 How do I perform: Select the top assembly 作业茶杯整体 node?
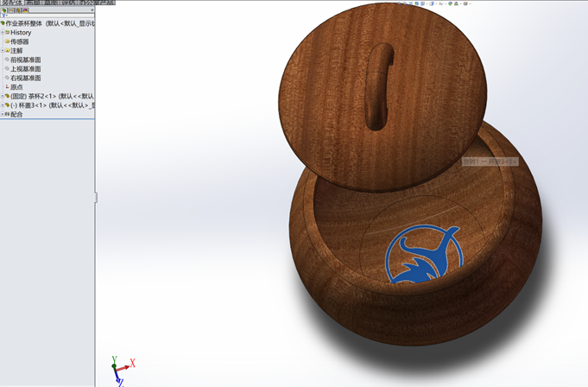pos(47,23)
